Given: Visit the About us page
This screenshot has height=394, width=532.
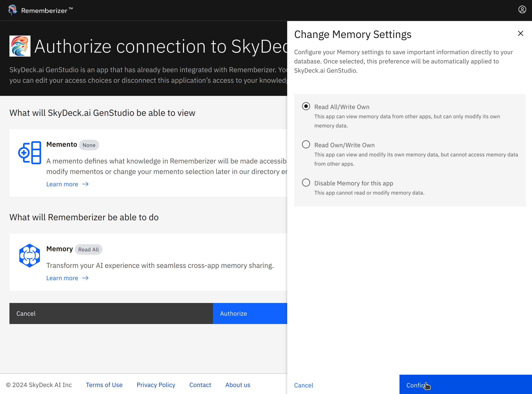Looking at the screenshot, I should pos(238,385).
